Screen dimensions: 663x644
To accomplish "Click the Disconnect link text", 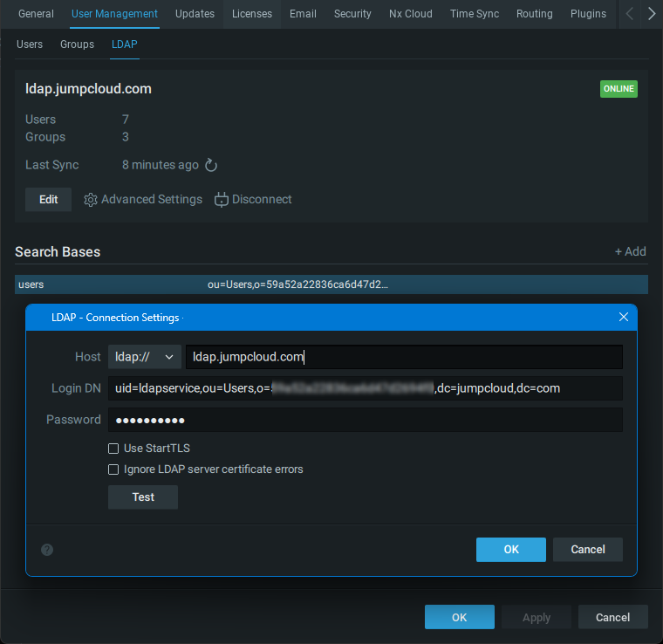I will [262, 200].
